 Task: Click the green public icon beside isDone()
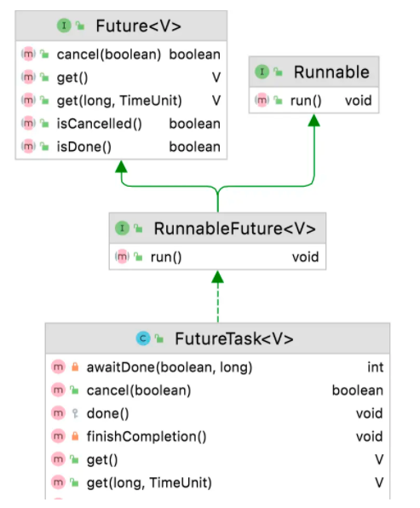click(x=44, y=147)
